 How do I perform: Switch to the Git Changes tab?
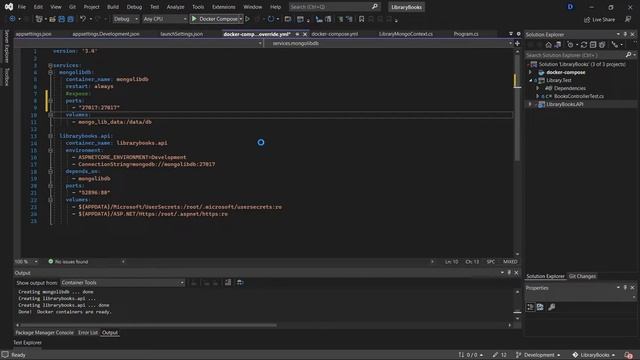click(x=582, y=276)
